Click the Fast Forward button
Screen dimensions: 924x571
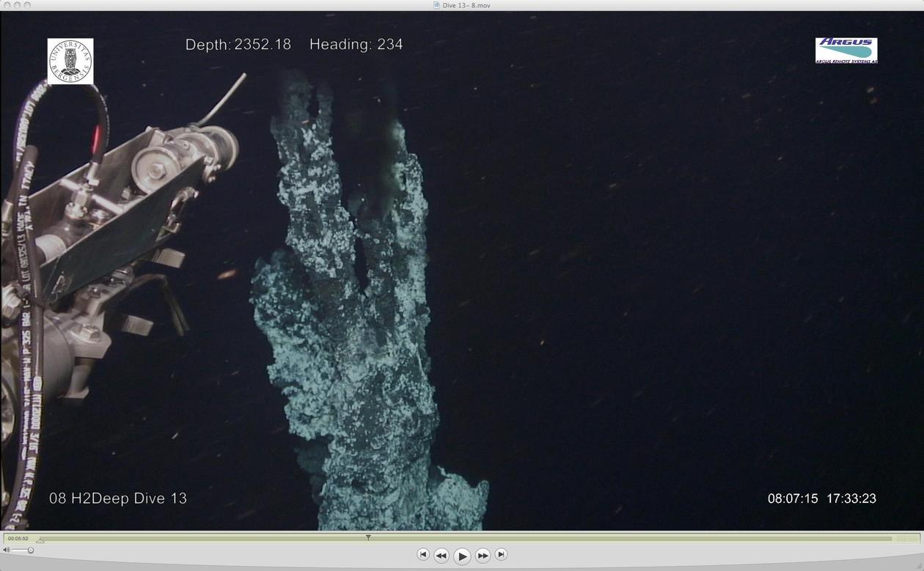point(483,556)
